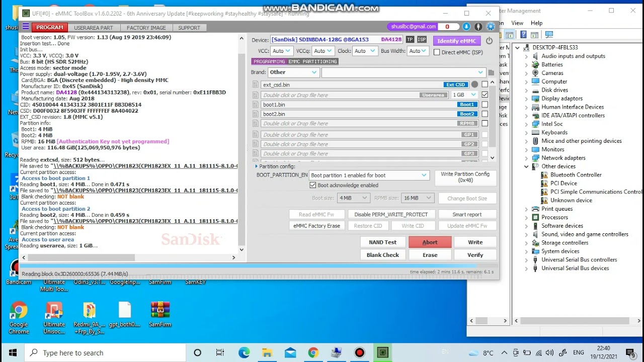Expand the Disk drives node in Device Manager
This screenshot has width=644, height=362.
tap(526, 90)
